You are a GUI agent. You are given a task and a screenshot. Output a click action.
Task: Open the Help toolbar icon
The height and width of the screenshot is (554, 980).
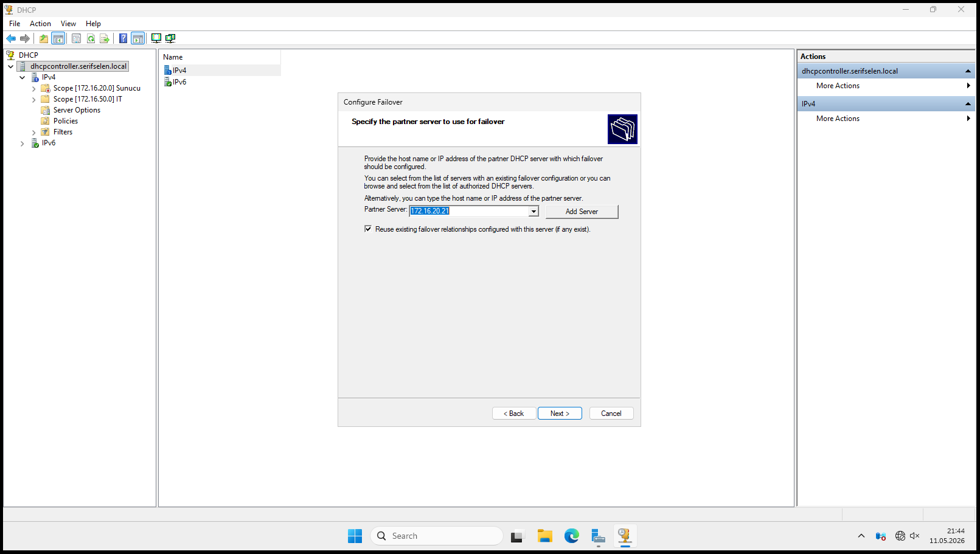pos(123,38)
